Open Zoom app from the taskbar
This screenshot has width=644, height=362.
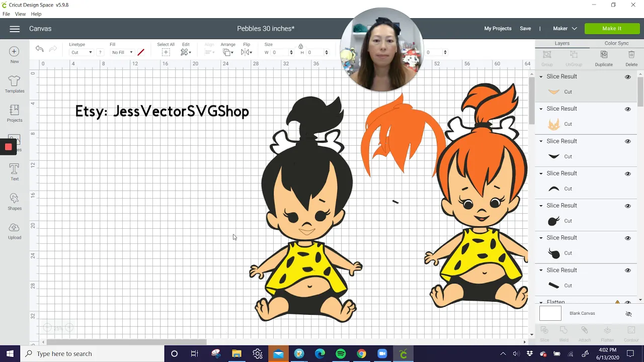[x=382, y=353]
